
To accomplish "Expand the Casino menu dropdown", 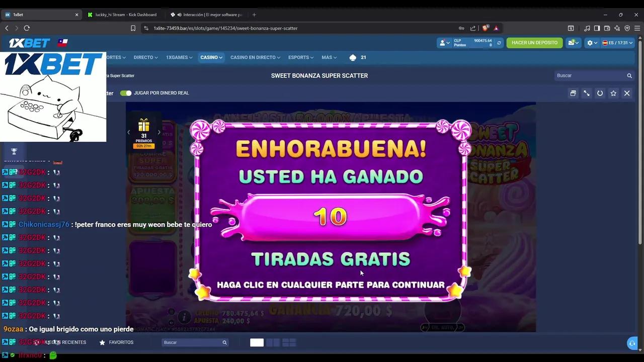I will point(211,57).
